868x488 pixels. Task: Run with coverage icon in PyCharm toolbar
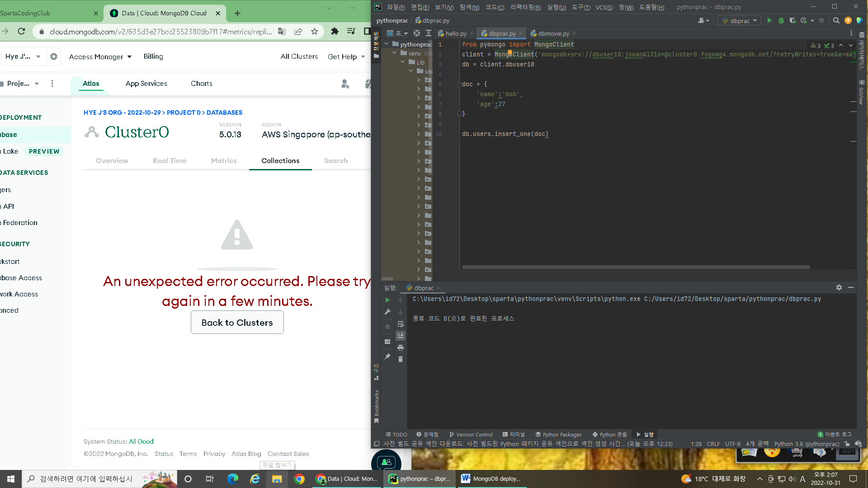point(792,20)
